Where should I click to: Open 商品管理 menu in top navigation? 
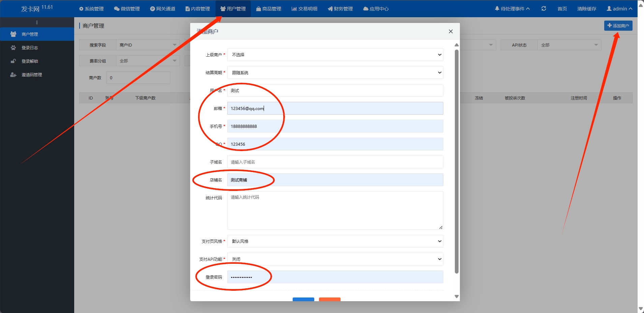[269, 9]
